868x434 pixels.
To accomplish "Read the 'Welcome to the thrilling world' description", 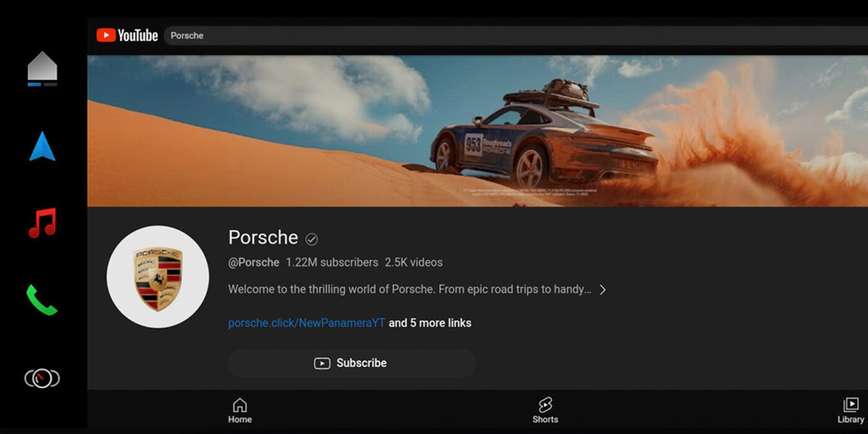I will tap(409, 290).
